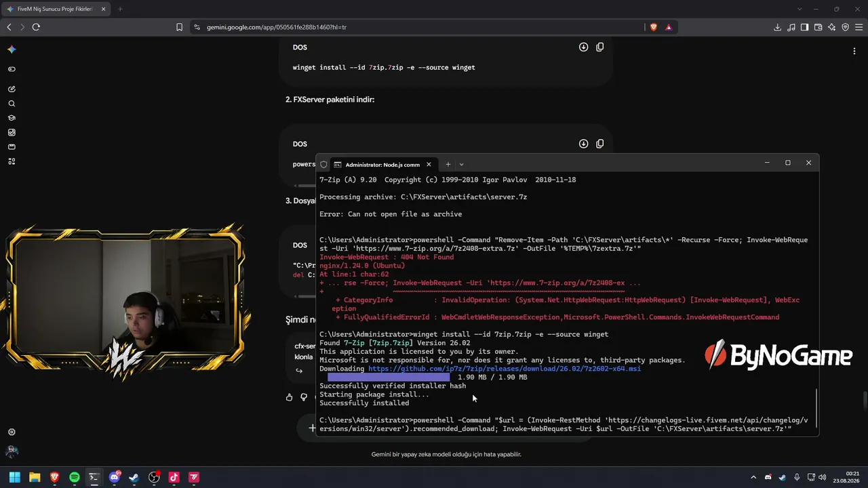Reload the Gemini page
Screen dimensions: 868x488
pyautogui.click(x=36, y=27)
